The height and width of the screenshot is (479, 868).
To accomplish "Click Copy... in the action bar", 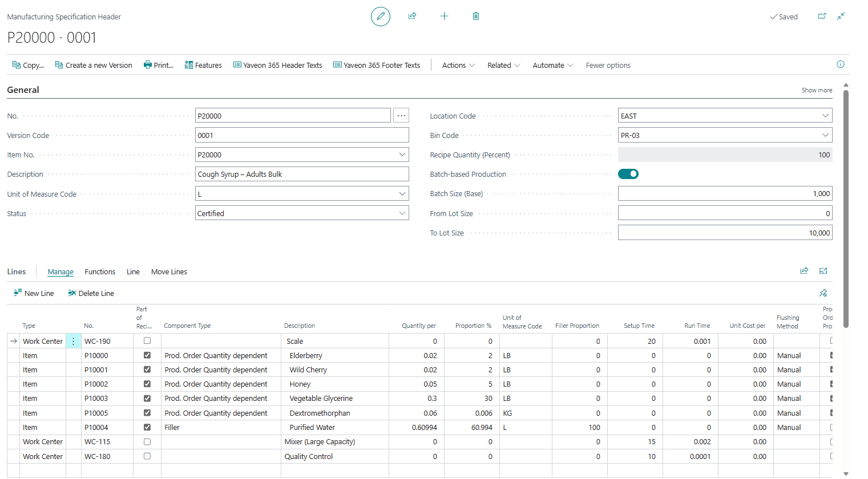I will coord(28,65).
